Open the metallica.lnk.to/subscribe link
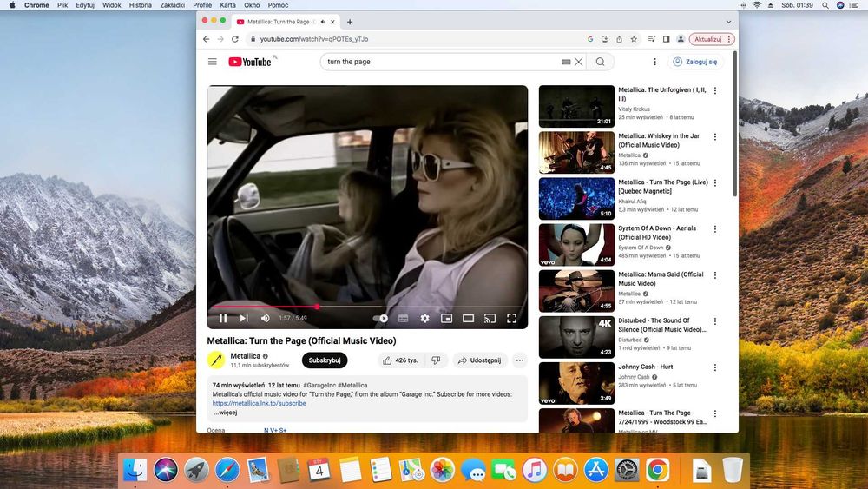 pyautogui.click(x=259, y=404)
